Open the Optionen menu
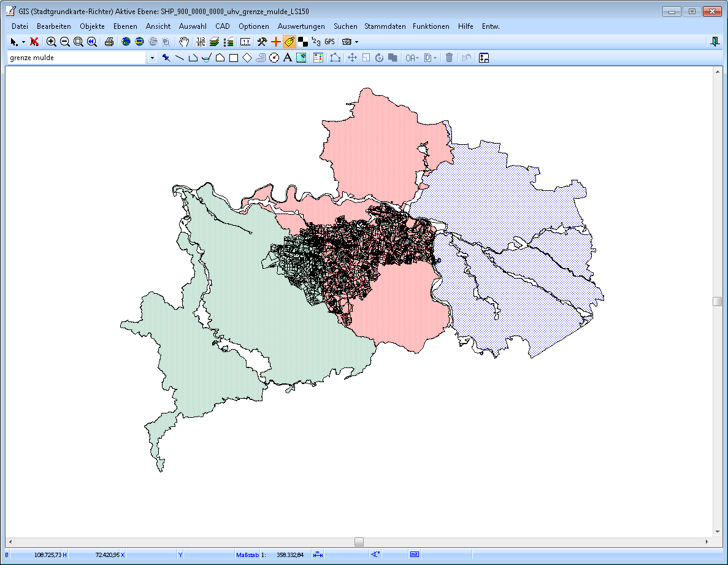 coord(254,26)
